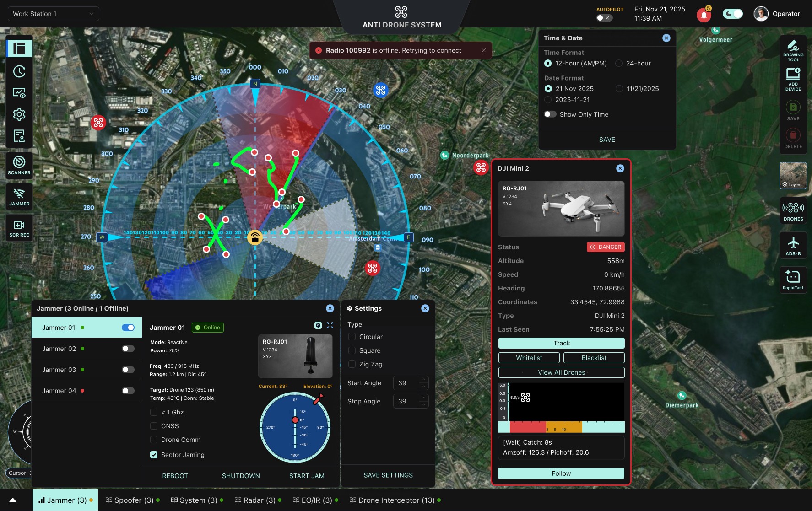Increase the Stop Angle stepper
The height and width of the screenshot is (511, 812).
point(424,398)
